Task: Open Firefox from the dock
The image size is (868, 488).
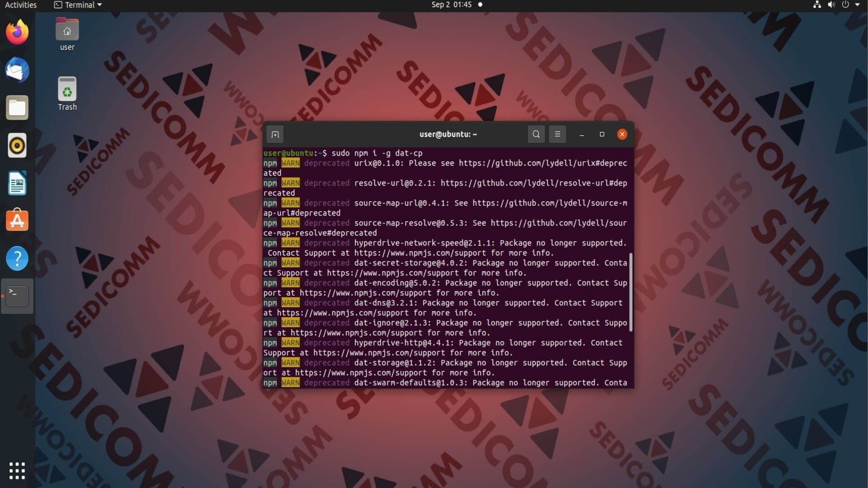Action: [17, 32]
